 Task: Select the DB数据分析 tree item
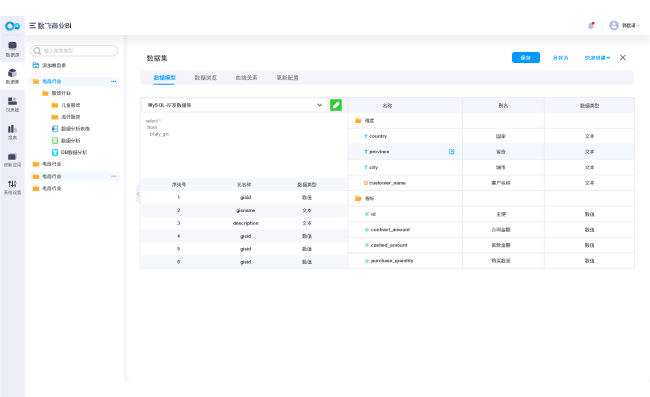click(74, 153)
